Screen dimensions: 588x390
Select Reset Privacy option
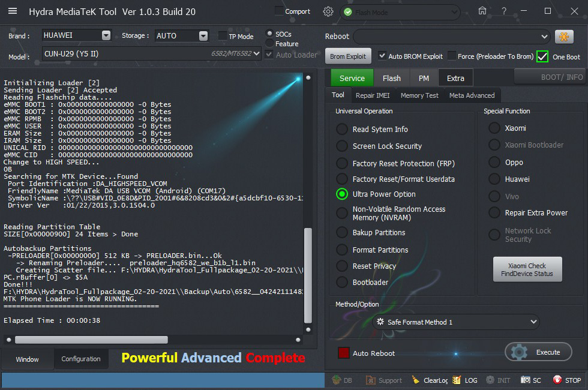[x=341, y=266]
